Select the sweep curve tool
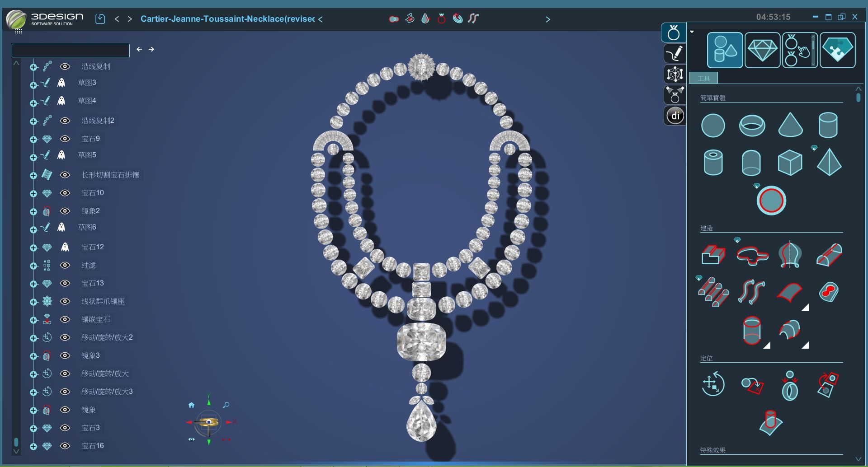Viewport: 868px width, 467px height. [752, 255]
